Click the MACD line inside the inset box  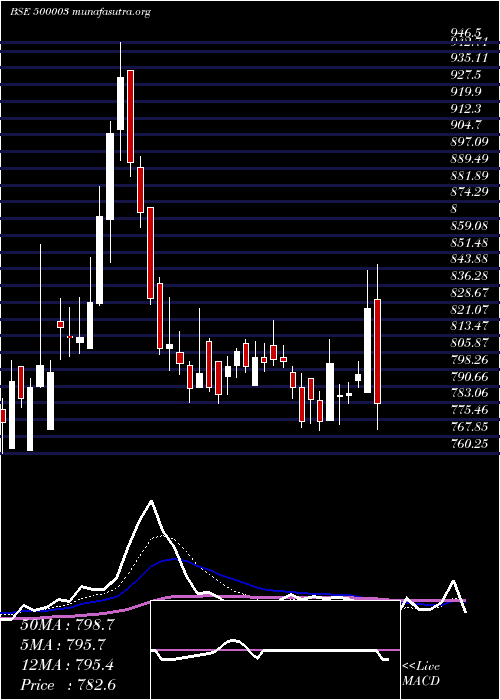(x=270, y=651)
